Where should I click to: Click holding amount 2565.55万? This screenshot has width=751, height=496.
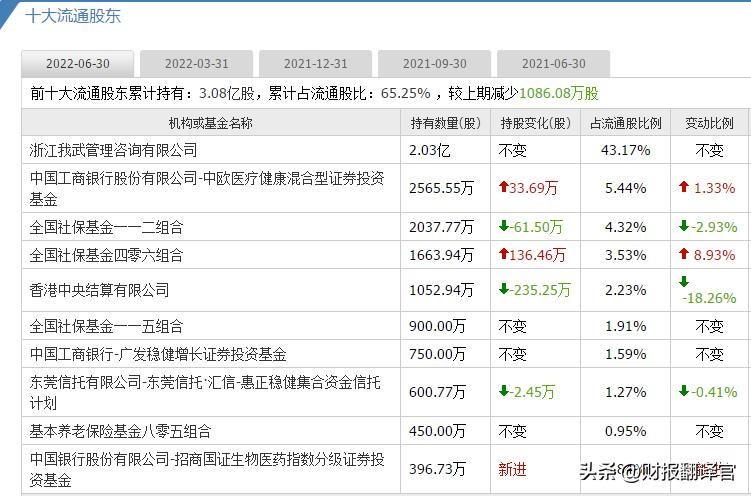441,188
